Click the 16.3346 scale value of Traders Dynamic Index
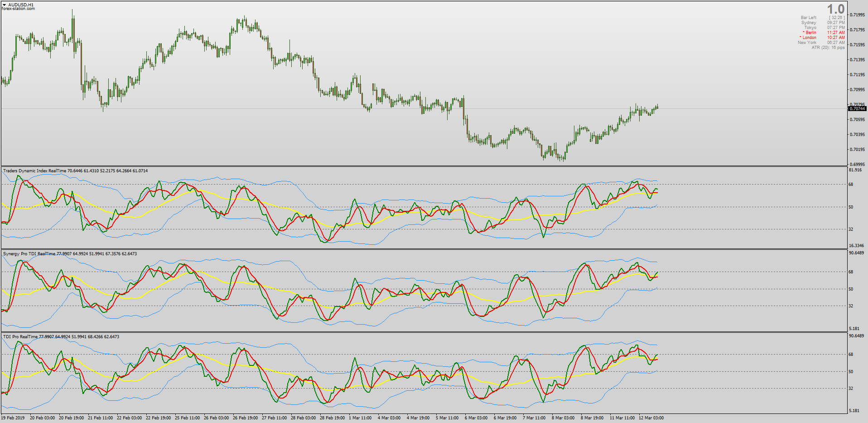Image resolution: width=868 pixels, height=423 pixels. [x=856, y=246]
